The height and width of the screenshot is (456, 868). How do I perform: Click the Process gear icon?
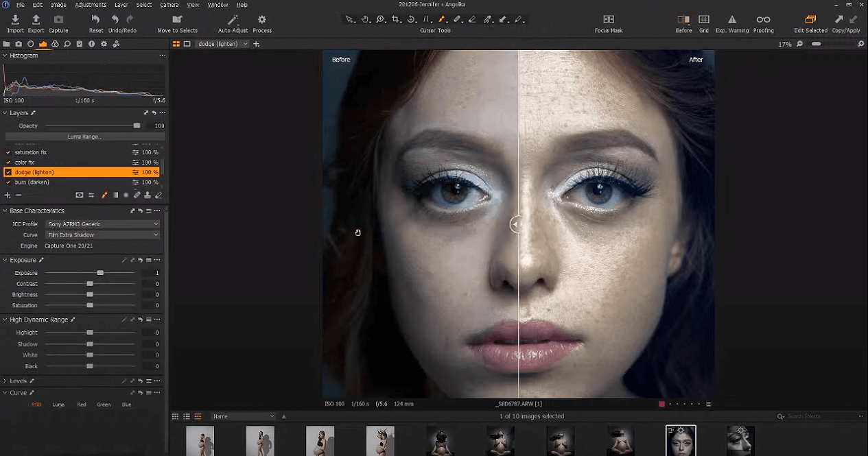[x=261, y=20]
